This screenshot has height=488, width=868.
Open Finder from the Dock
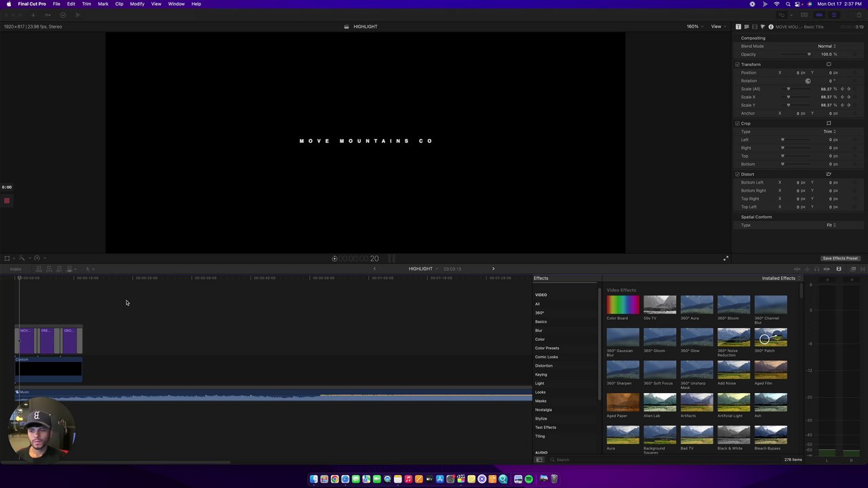(x=314, y=479)
